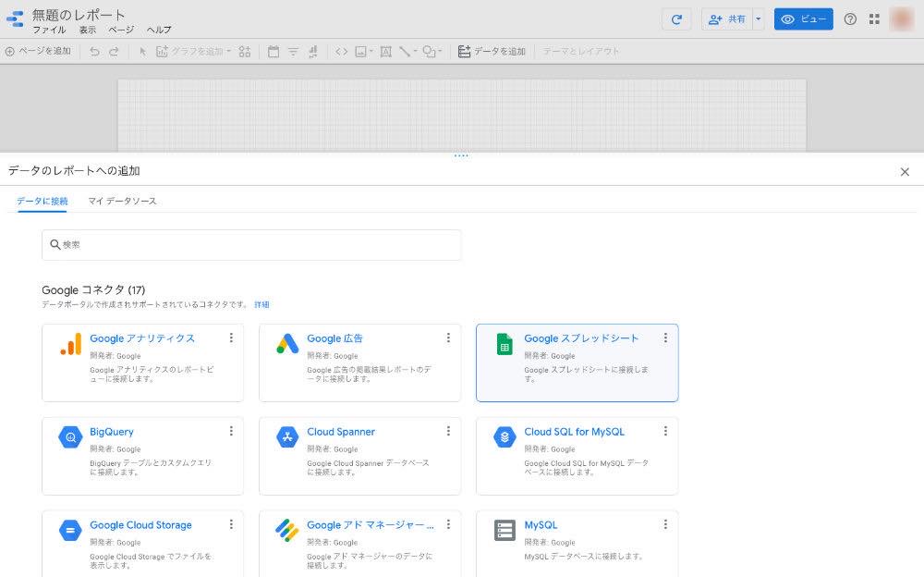
Task: Click the Google スプレッドシート green icon
Action: tap(505, 344)
